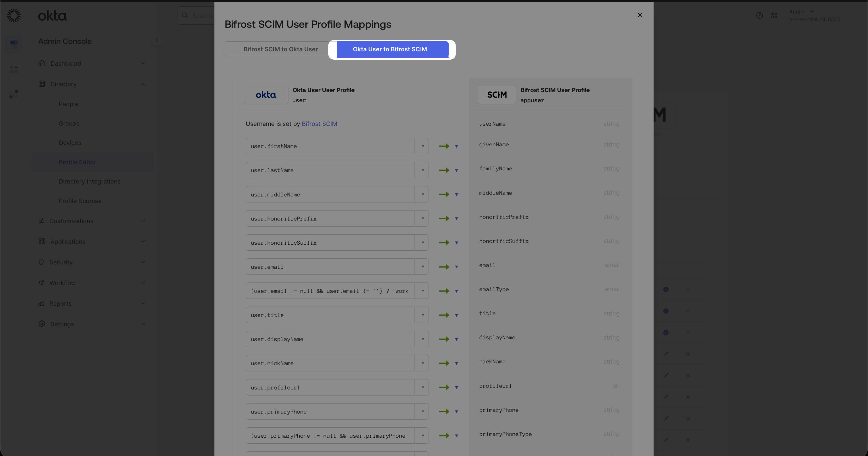Viewport: 868px width, 456px height.
Task: Click the green mapping arrow for email row
Action: pos(444,267)
